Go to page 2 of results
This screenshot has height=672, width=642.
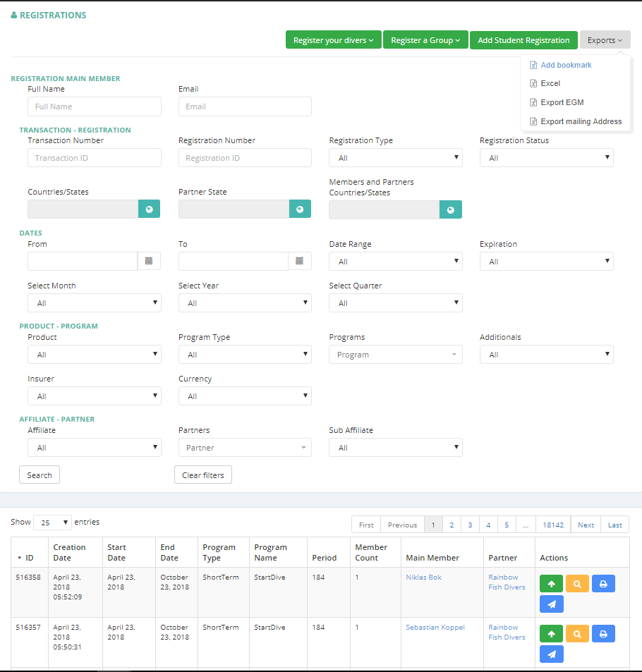[x=452, y=525]
